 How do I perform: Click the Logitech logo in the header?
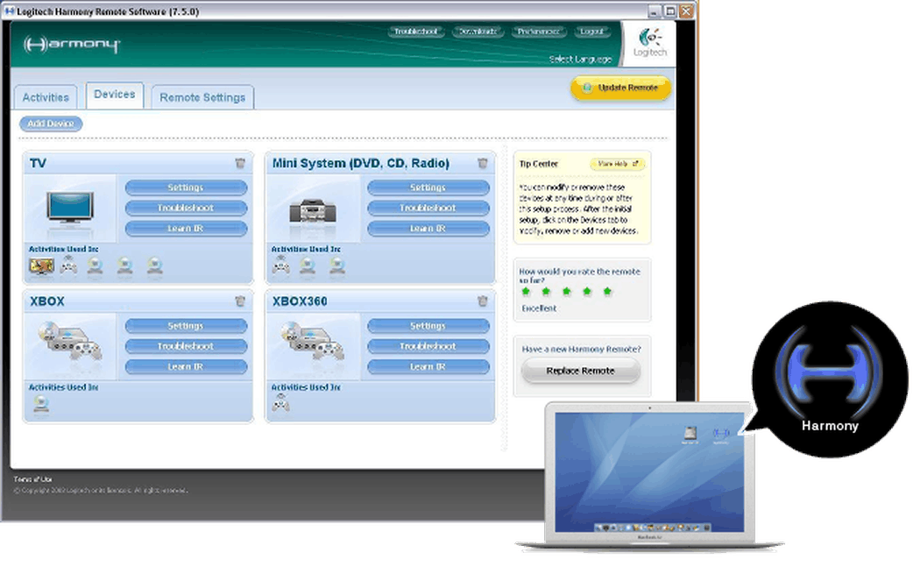click(650, 42)
